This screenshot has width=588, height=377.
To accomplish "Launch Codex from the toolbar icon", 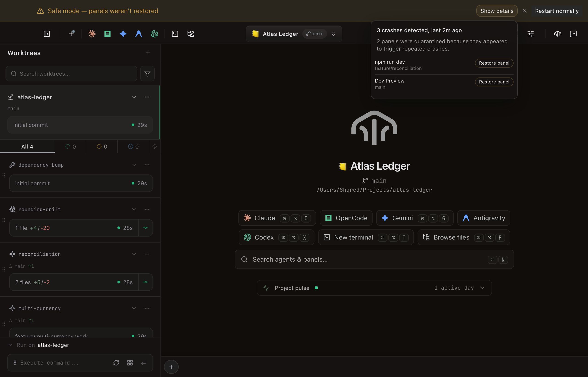I will [154, 34].
